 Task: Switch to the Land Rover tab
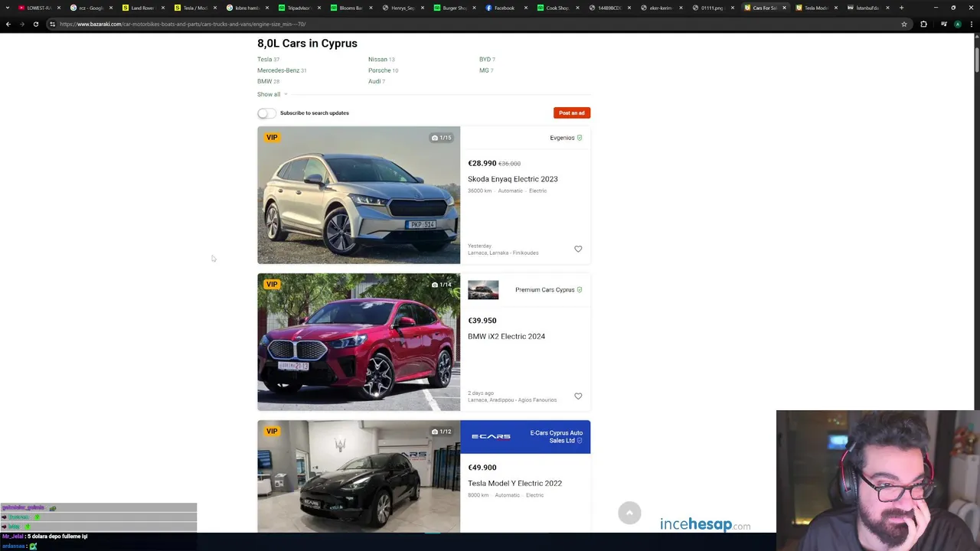[142, 8]
